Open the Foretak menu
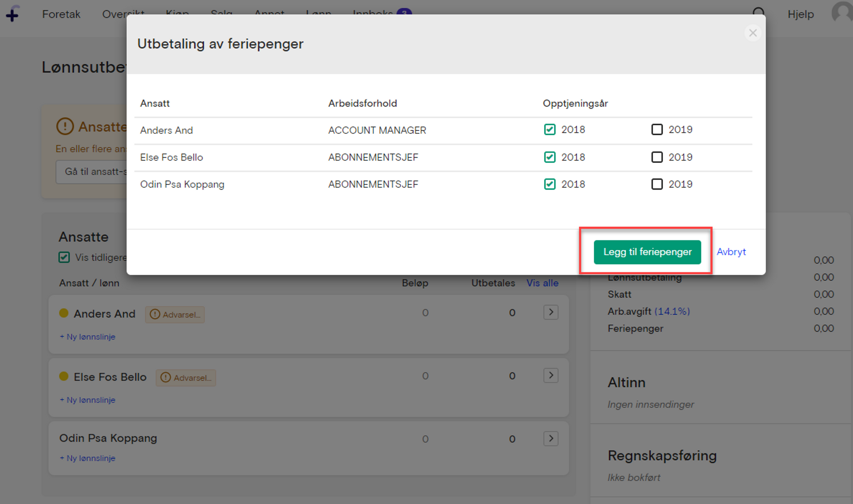Image resolution: width=853 pixels, height=504 pixels. coord(61,14)
